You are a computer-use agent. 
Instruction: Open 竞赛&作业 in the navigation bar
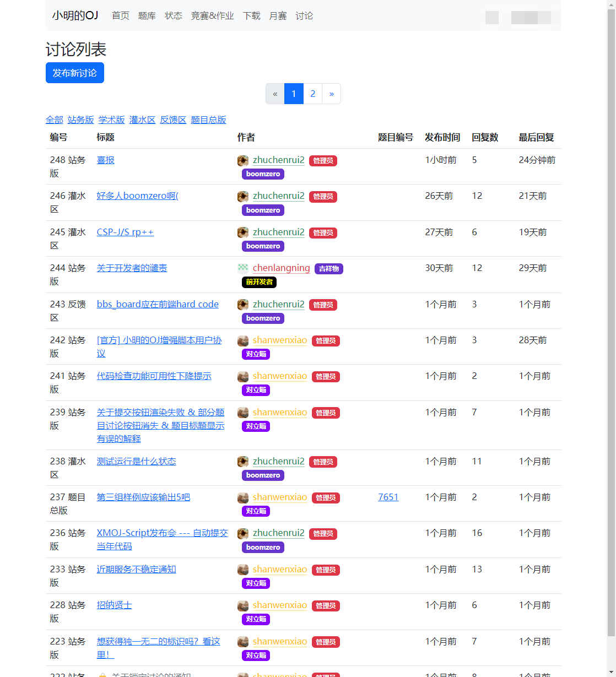tap(212, 16)
